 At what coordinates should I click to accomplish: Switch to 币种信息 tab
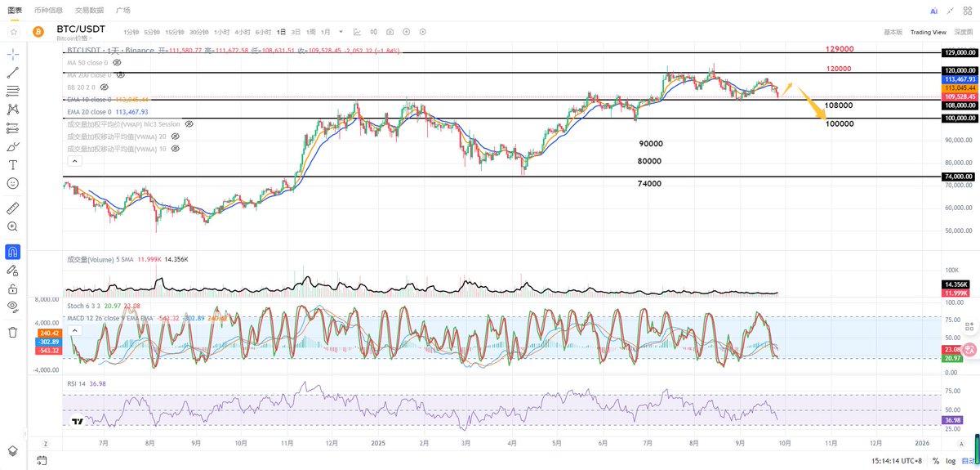47,11
